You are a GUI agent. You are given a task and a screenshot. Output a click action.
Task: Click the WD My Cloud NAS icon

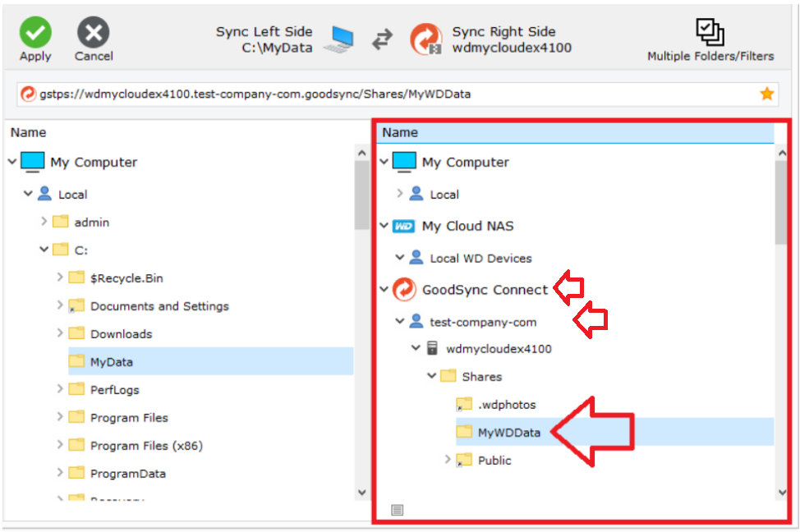tap(403, 227)
